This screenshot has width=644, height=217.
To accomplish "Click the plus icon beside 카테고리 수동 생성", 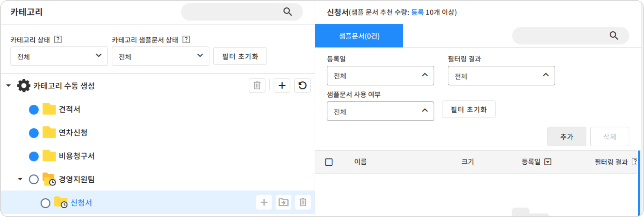I will pos(282,85).
